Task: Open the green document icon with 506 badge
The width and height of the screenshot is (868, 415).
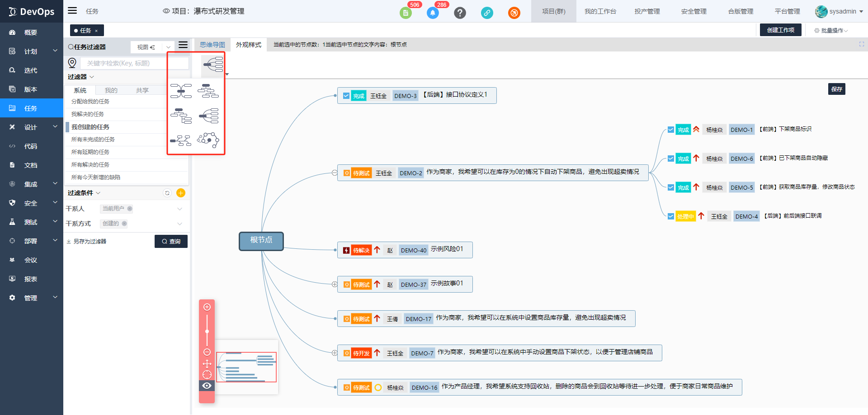Action: click(x=406, y=13)
